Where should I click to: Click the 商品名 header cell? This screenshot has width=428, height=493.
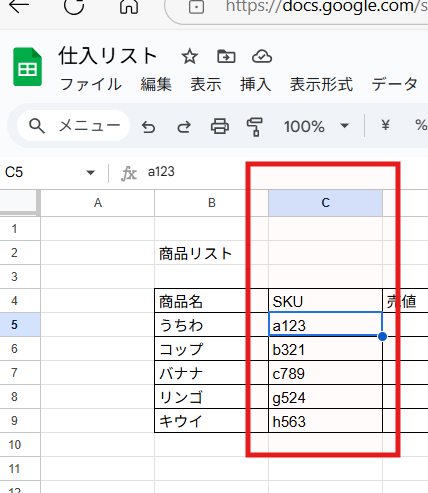[211, 301]
